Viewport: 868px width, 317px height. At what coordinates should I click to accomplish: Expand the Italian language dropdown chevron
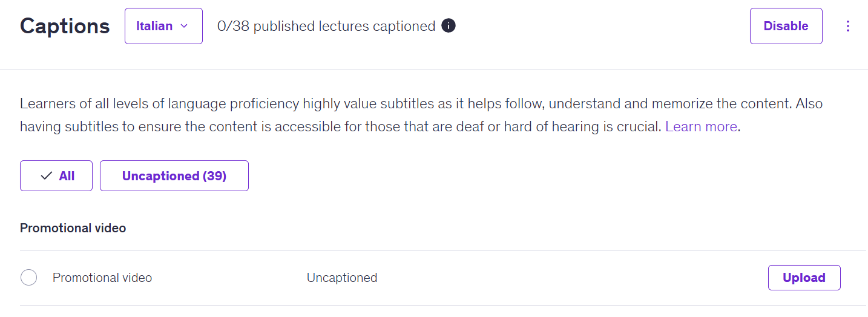(185, 26)
